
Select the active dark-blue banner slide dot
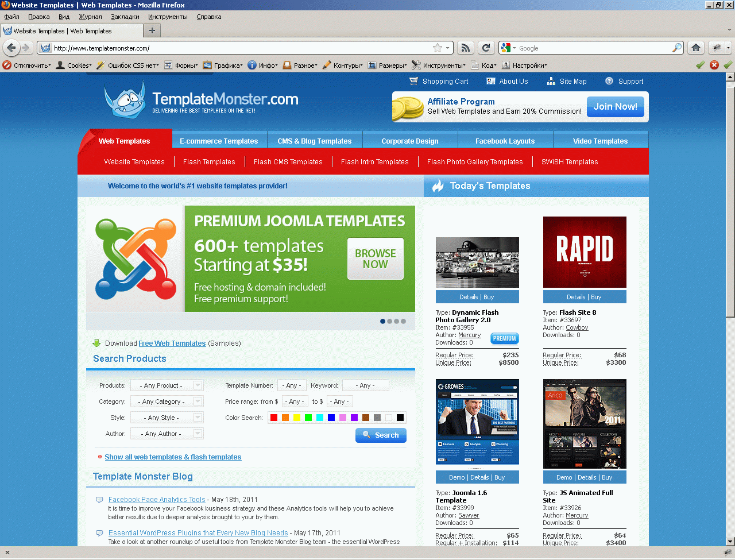(383, 321)
